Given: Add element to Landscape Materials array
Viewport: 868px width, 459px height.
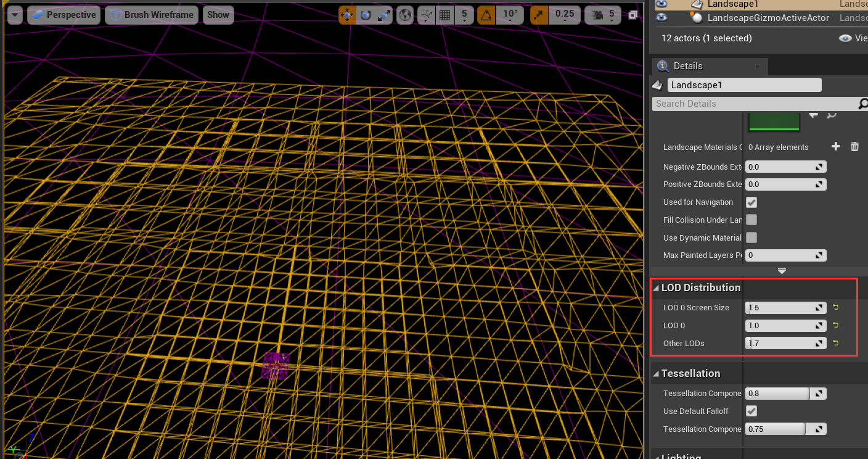Looking at the screenshot, I should (836, 146).
